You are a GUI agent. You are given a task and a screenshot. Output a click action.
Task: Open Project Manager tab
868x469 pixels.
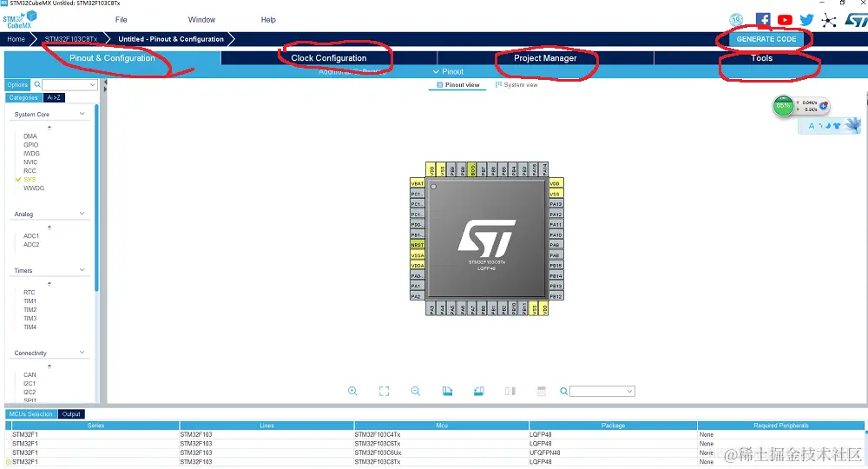[545, 58]
